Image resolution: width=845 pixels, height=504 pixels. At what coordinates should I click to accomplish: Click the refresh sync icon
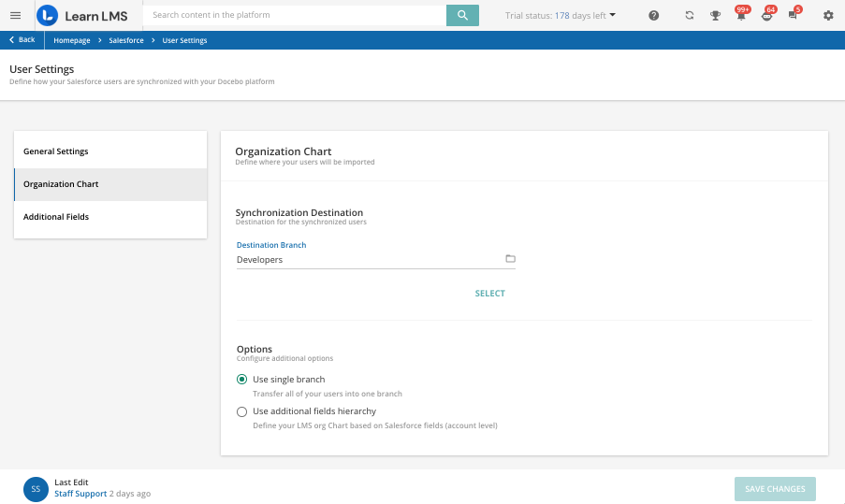pyautogui.click(x=690, y=16)
